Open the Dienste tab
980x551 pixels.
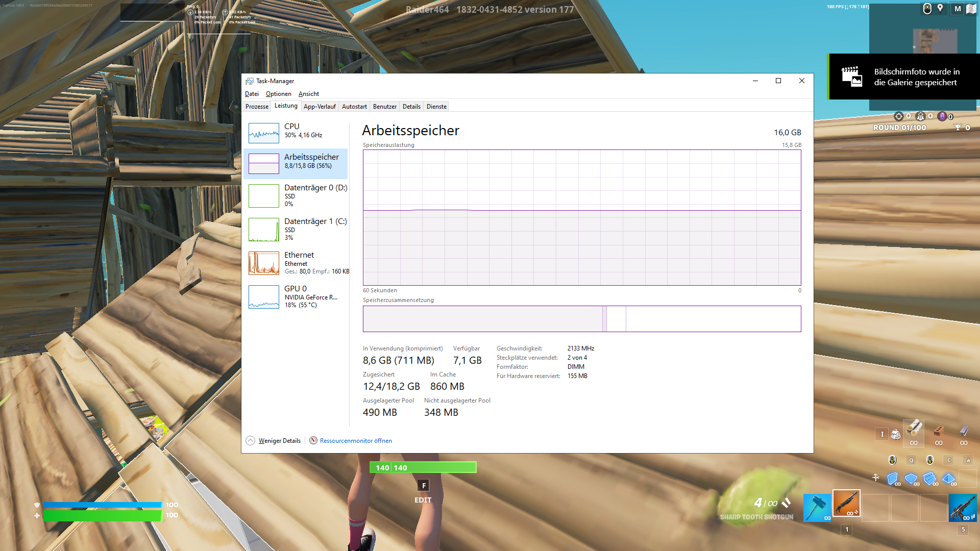pyautogui.click(x=436, y=107)
